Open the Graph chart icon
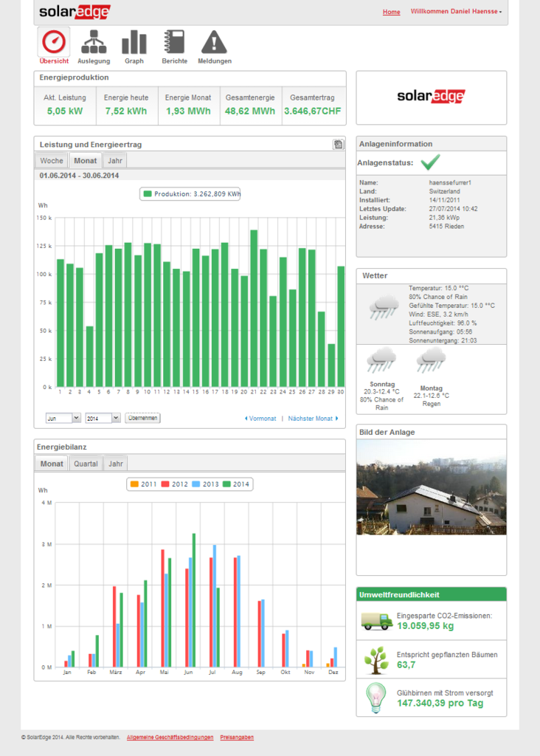 (x=134, y=43)
